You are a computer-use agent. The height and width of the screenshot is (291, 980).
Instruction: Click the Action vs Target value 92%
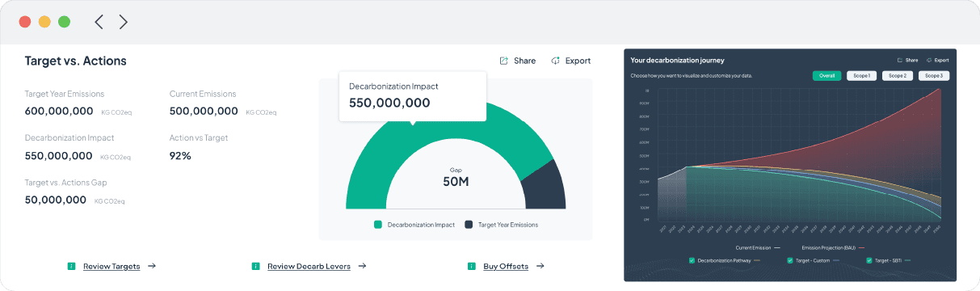click(180, 155)
